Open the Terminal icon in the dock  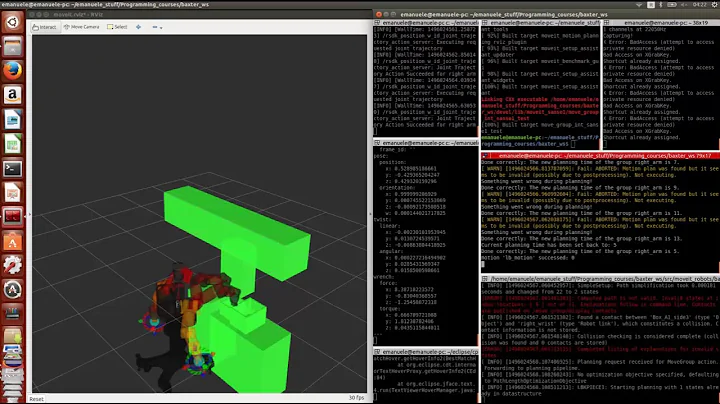12,169
